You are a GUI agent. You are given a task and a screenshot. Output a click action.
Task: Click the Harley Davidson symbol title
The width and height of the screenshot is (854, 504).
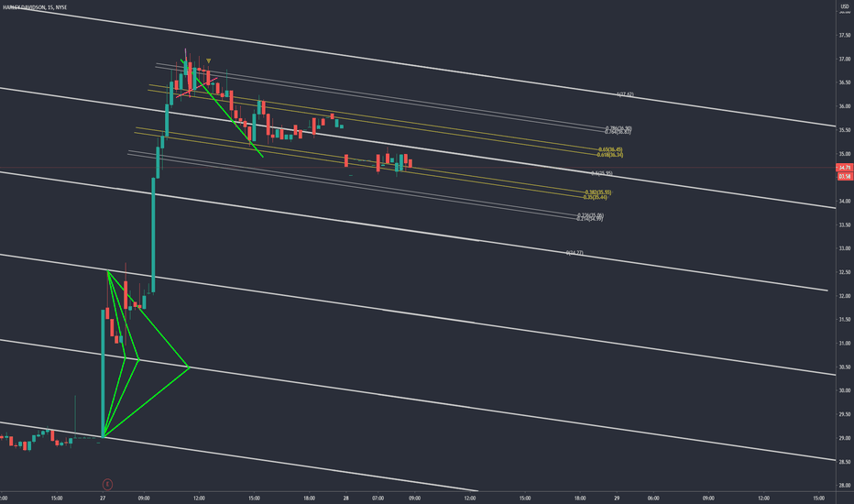34,7
